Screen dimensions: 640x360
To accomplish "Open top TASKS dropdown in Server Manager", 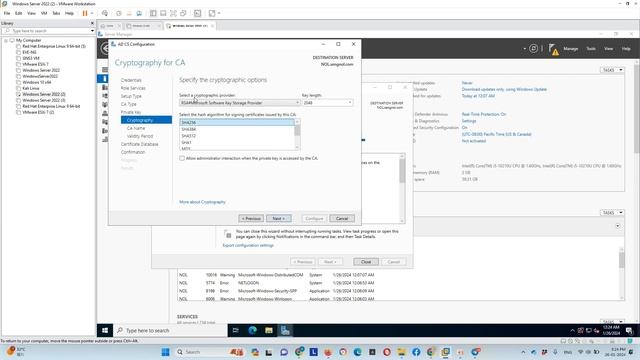I will click(x=613, y=70).
